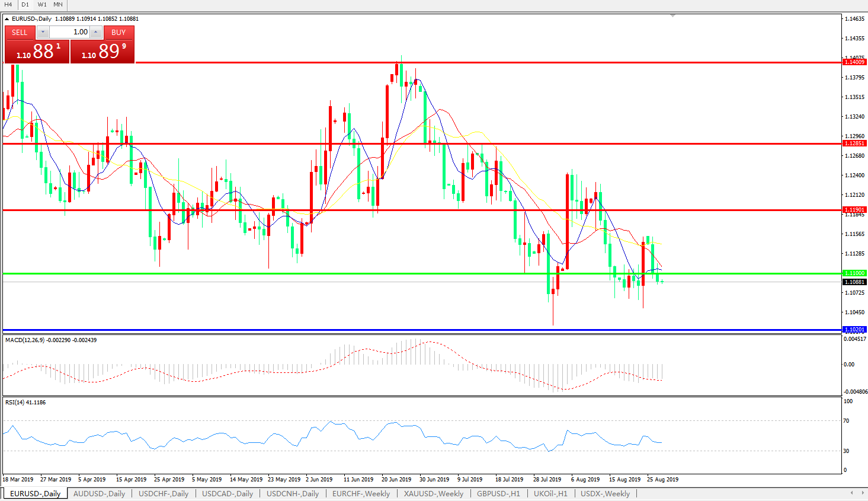Click the BUY button
The image size is (868, 501).
[118, 33]
